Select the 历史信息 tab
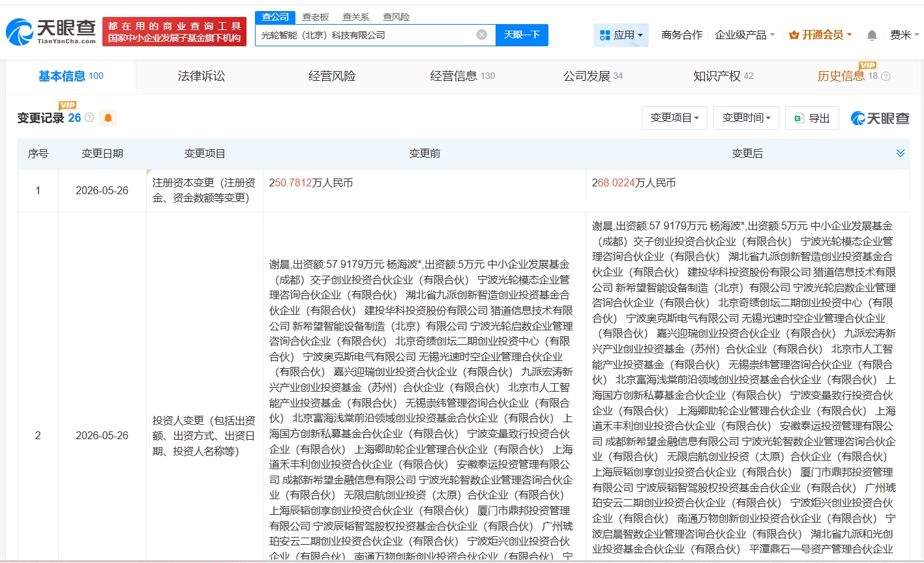Screen dimensions: 924x563 [848, 76]
